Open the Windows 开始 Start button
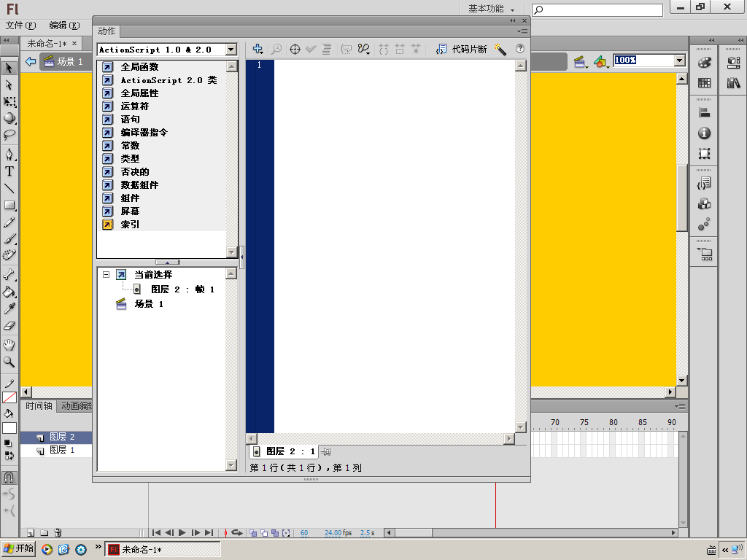 [x=18, y=548]
